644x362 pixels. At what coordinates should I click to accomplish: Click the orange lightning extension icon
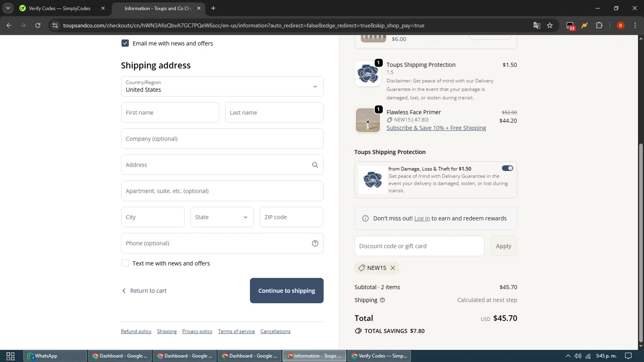[584, 25]
